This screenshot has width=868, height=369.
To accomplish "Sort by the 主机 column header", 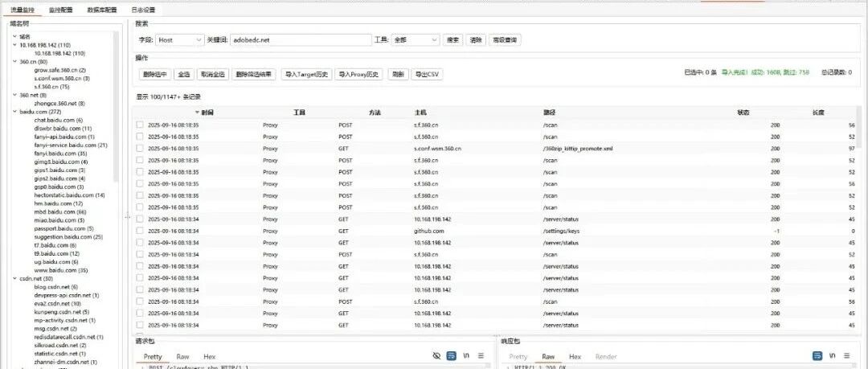I will [420, 113].
